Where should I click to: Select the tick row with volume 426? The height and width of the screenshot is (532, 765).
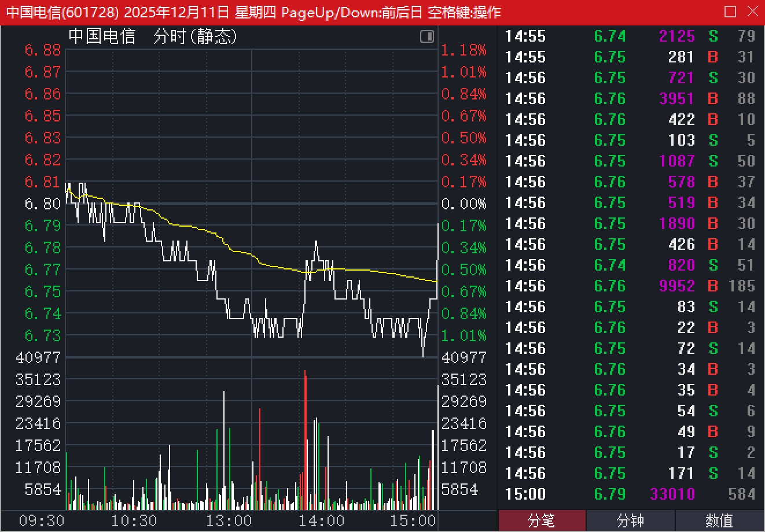[x=631, y=244]
